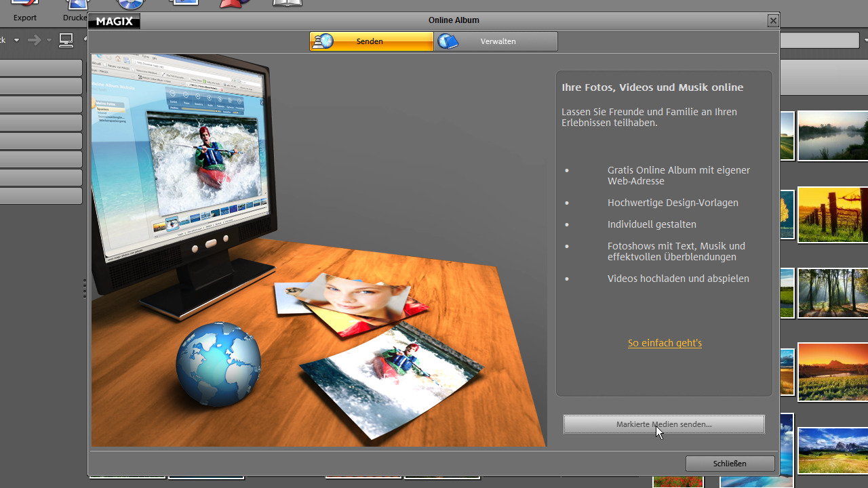Open the dropdown arrow next to the search field

coord(867,40)
